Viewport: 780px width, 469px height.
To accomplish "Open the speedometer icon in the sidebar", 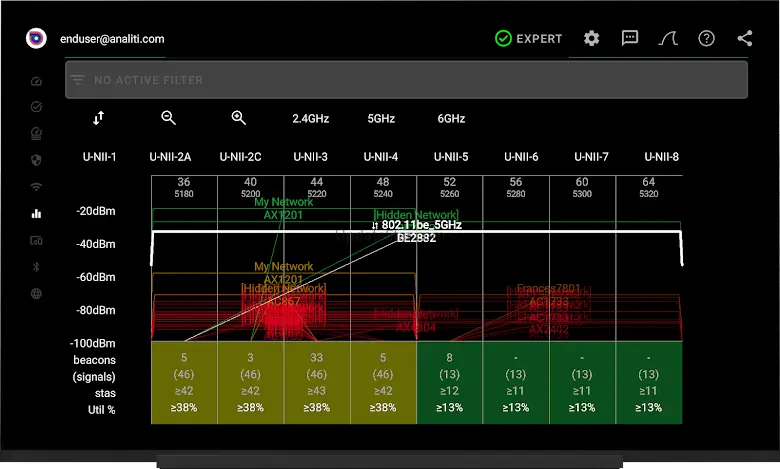I will tap(36, 81).
